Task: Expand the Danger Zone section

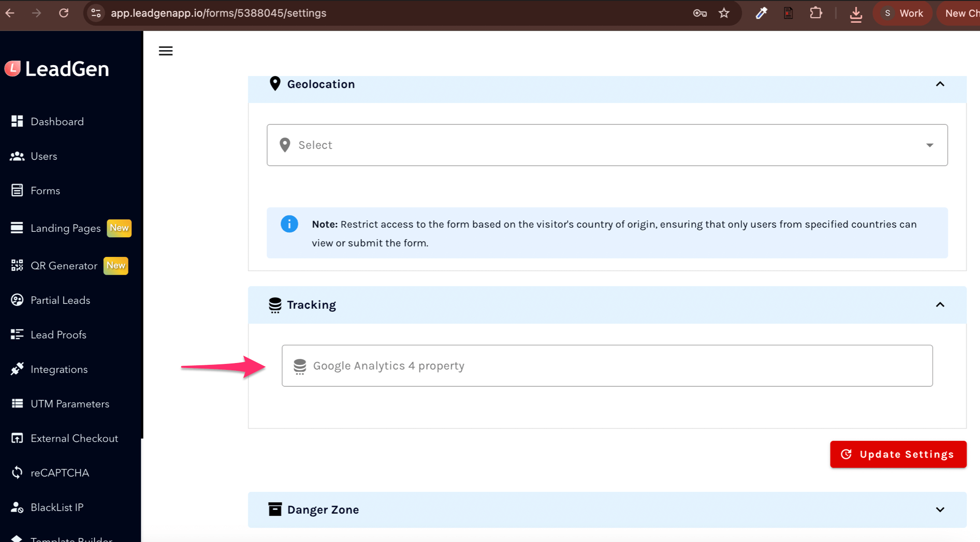Action: 940,510
